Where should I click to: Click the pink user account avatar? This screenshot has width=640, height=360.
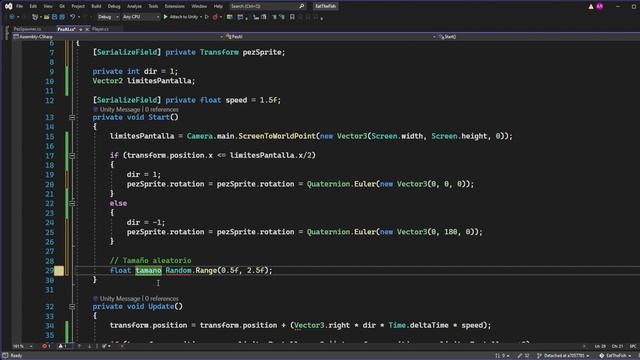(x=600, y=6)
